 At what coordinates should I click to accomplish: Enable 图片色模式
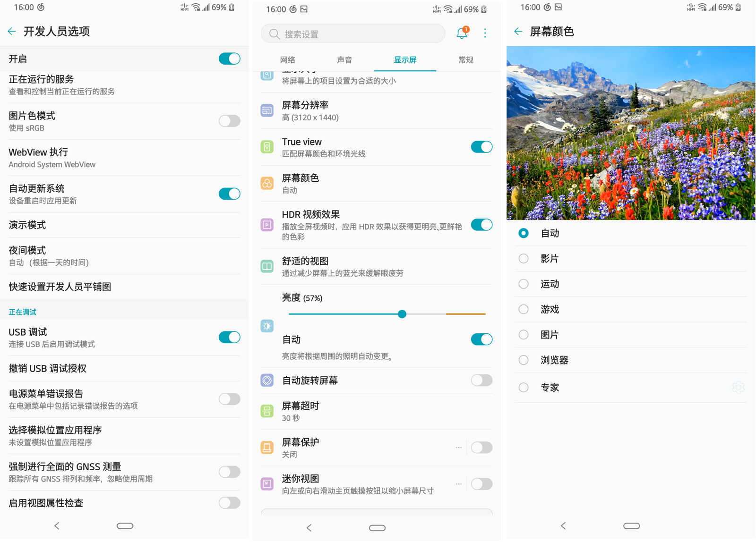pos(230,121)
